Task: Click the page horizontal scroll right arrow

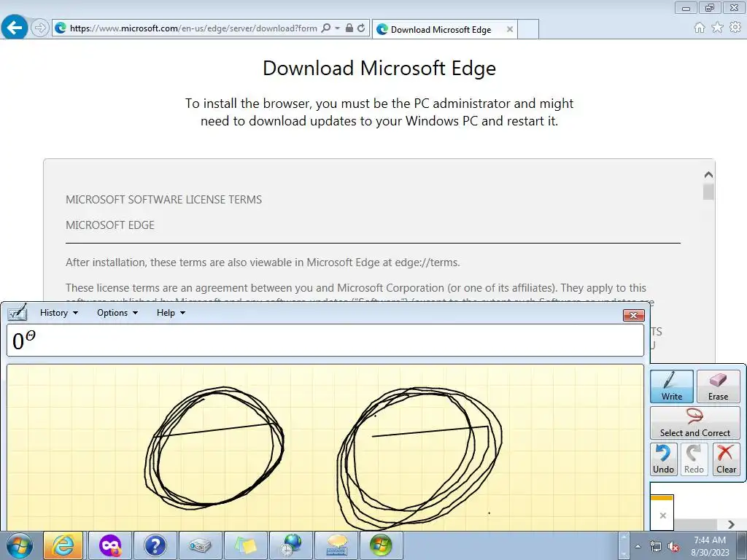Action: click(731, 524)
